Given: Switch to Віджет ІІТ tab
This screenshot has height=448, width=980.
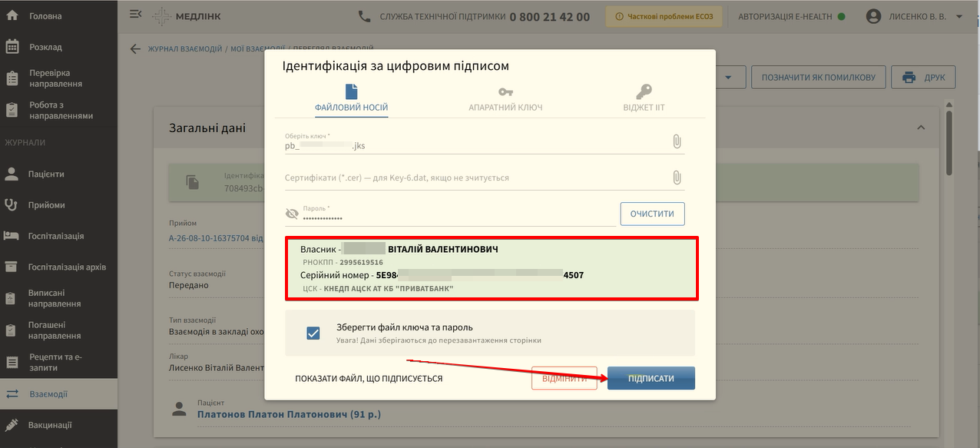Looking at the screenshot, I should tap(644, 100).
